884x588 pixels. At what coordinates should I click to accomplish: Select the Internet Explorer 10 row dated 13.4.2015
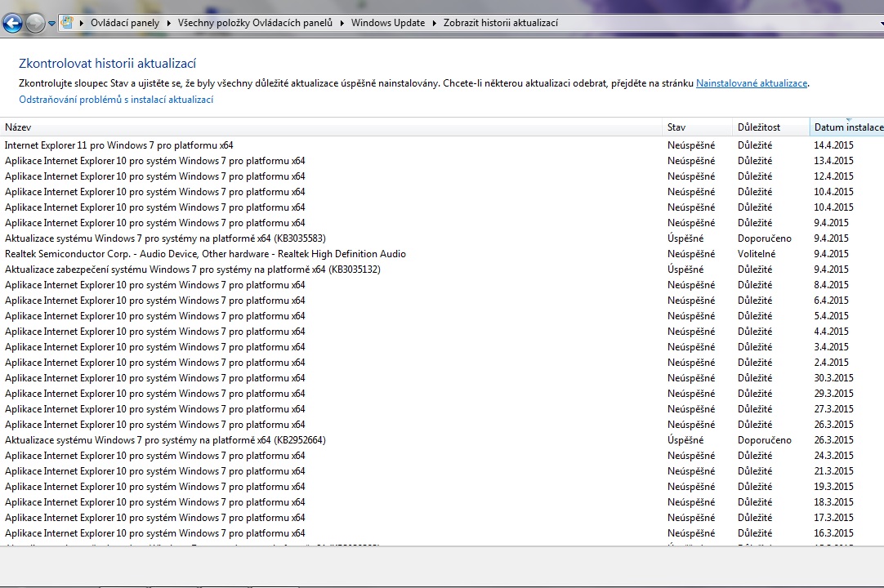pos(442,161)
